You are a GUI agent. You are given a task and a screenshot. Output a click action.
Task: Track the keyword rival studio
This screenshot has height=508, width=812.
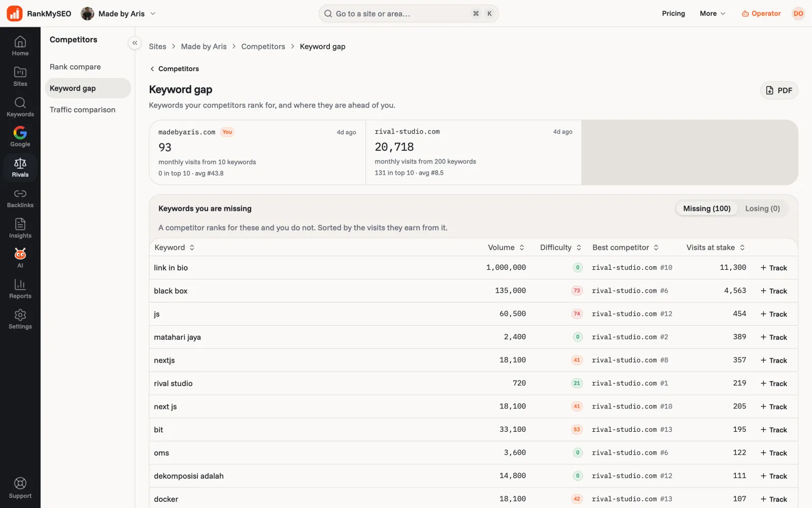(x=773, y=384)
